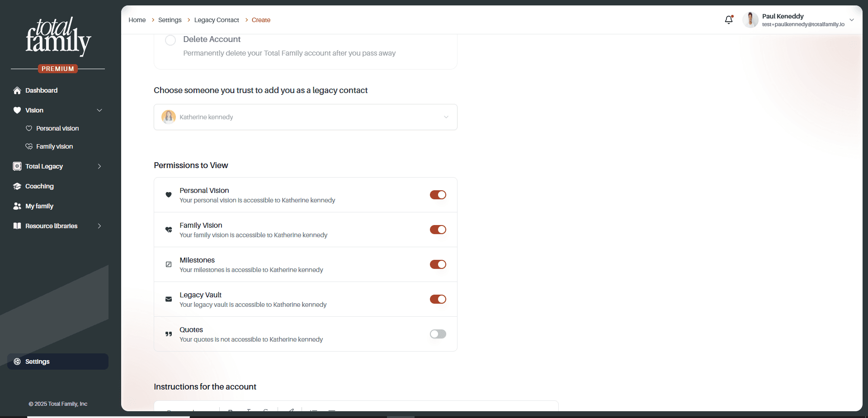The width and height of the screenshot is (868, 418).
Task: Click 'Your quotes is not accessible' description
Action: pyautogui.click(x=251, y=339)
